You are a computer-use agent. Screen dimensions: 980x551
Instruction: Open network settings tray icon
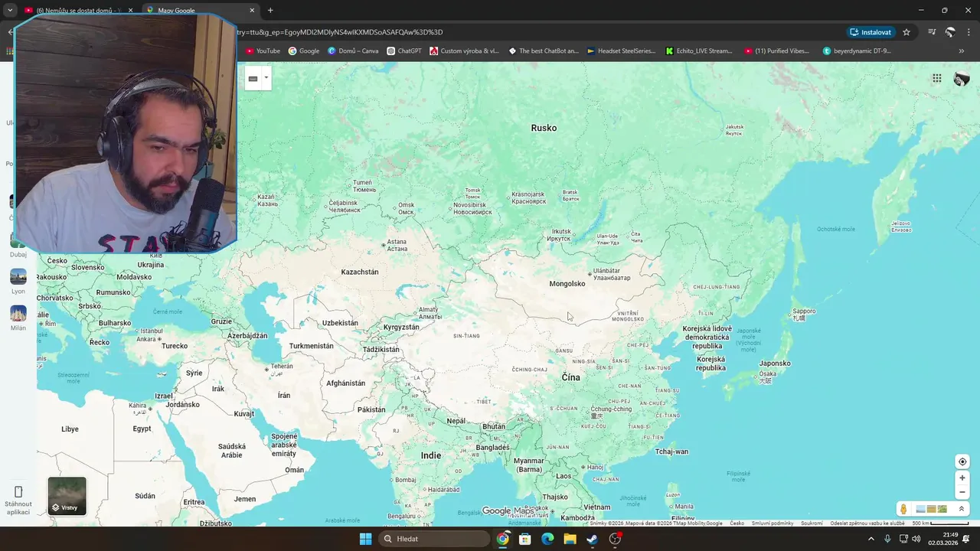coord(903,539)
